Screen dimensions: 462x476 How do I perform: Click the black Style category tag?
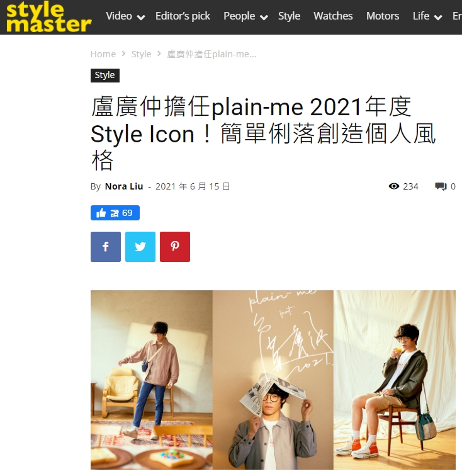tap(105, 76)
